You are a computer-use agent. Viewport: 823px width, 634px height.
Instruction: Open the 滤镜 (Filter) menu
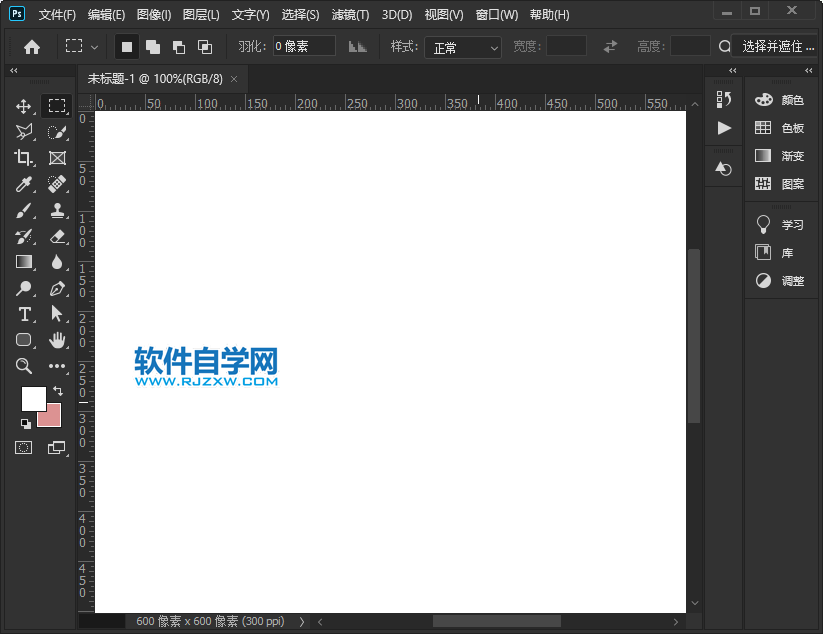349,14
